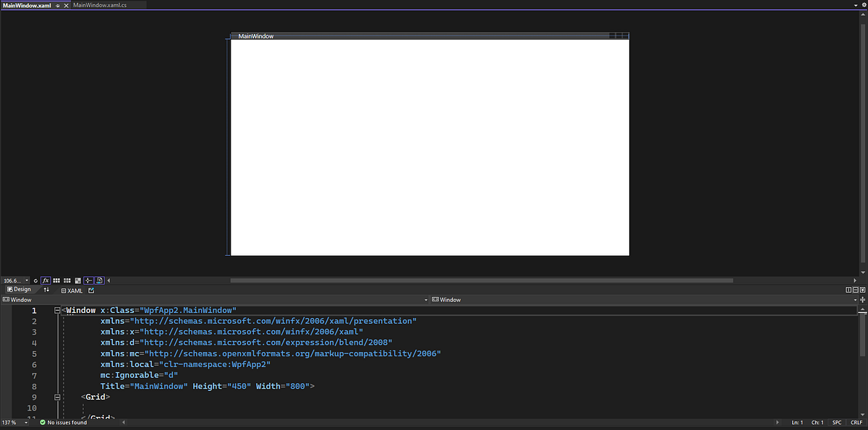Click the Window tag in the designer breadcrumb
This screenshot has width=868, height=430.
20,299
